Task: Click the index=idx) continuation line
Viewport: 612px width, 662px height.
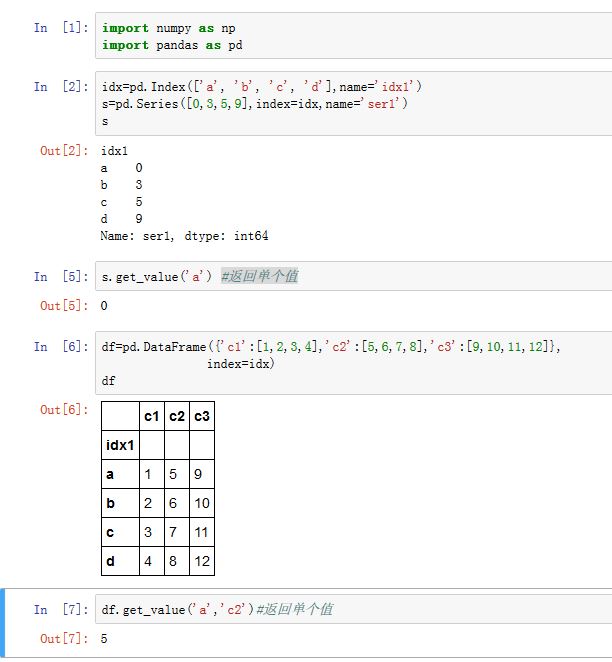Action: tap(241, 364)
